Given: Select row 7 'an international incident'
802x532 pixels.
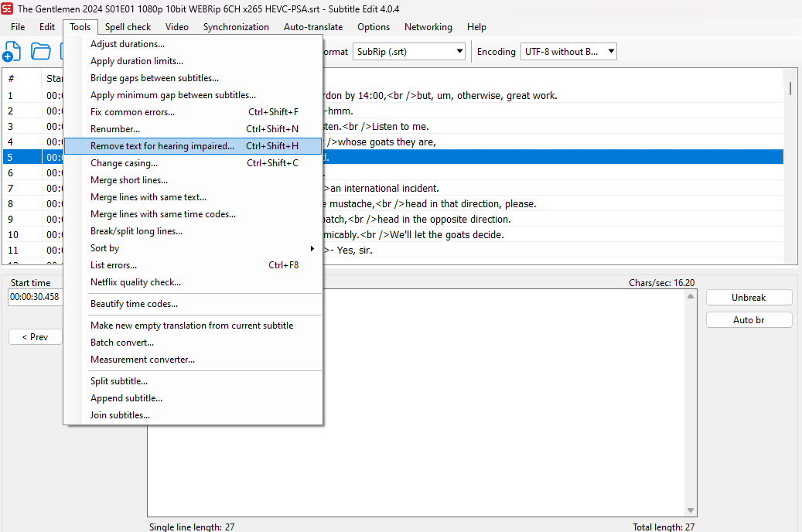Looking at the screenshot, I should coord(393,188).
